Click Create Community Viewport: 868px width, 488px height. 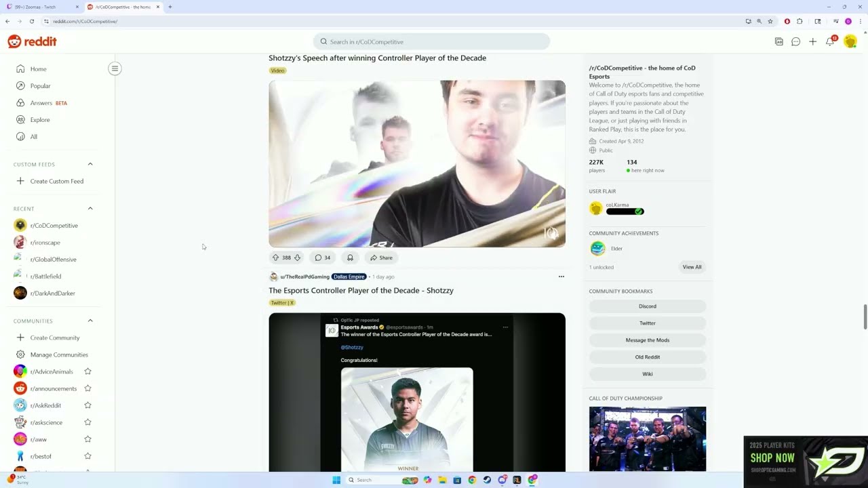coord(54,338)
